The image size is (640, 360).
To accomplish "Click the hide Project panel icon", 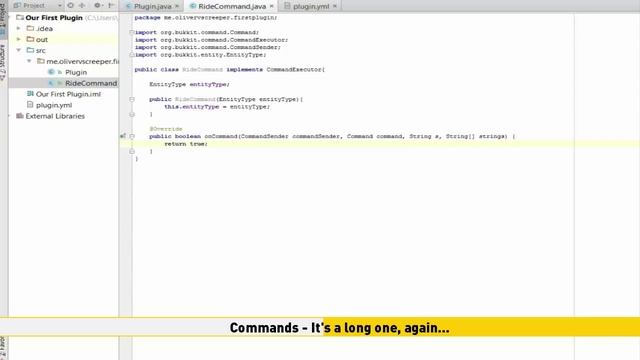I will (x=110, y=5).
